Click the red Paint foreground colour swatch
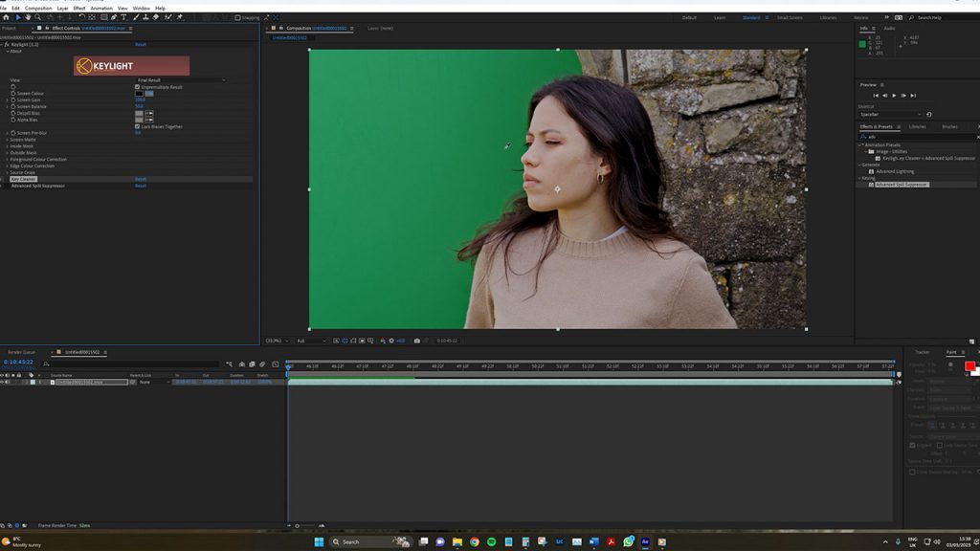 click(x=969, y=366)
